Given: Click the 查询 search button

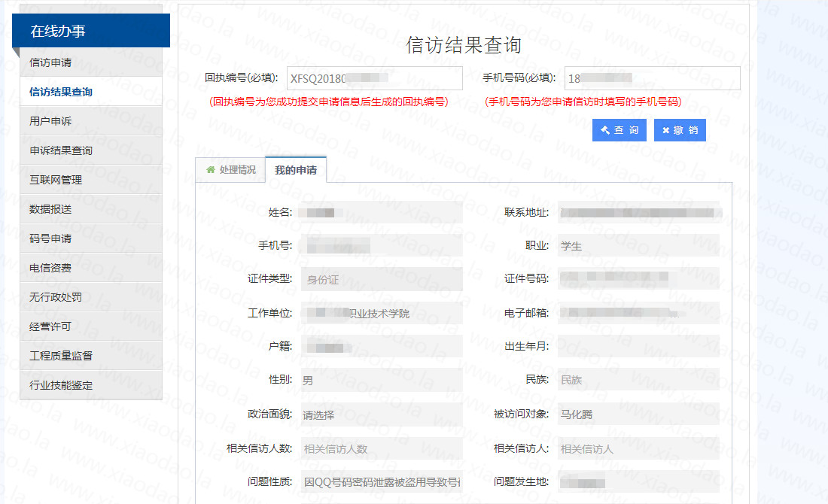Looking at the screenshot, I should click(x=619, y=130).
